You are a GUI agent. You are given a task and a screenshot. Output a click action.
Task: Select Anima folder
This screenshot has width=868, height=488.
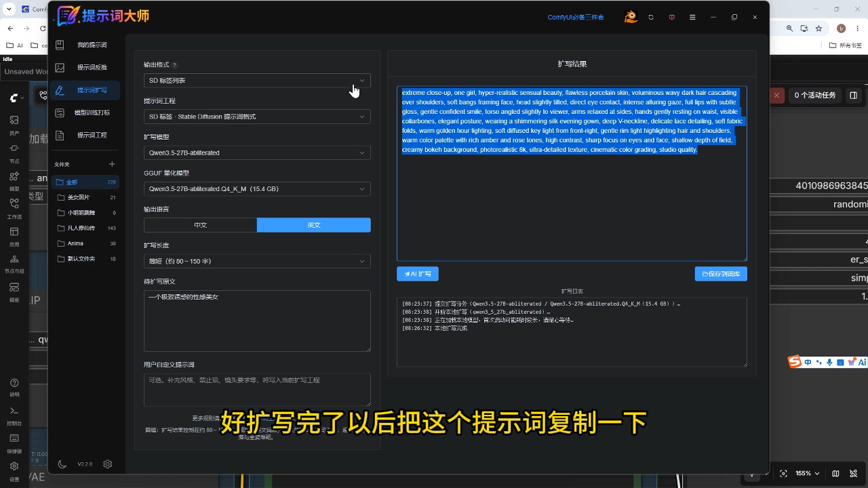pyautogui.click(x=85, y=243)
